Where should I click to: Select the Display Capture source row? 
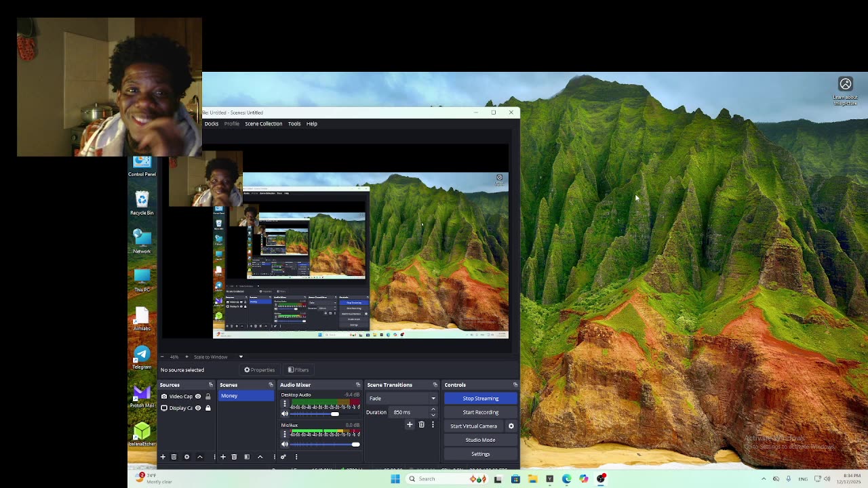(x=186, y=408)
